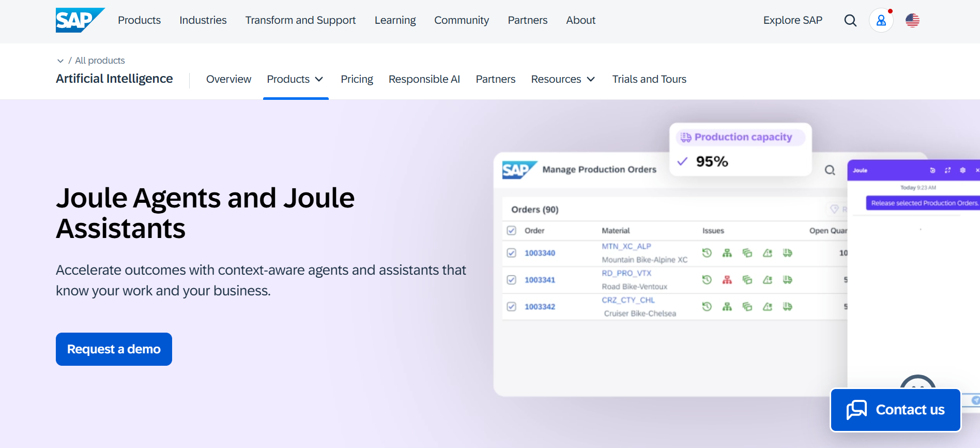Open the Trials and Tours tab

pyautogui.click(x=649, y=79)
